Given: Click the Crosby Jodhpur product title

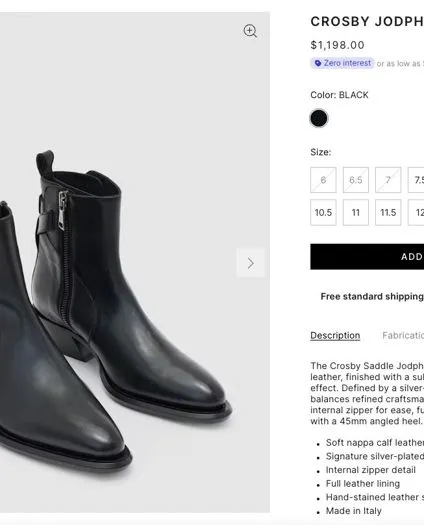Looking at the screenshot, I should pos(367,22).
